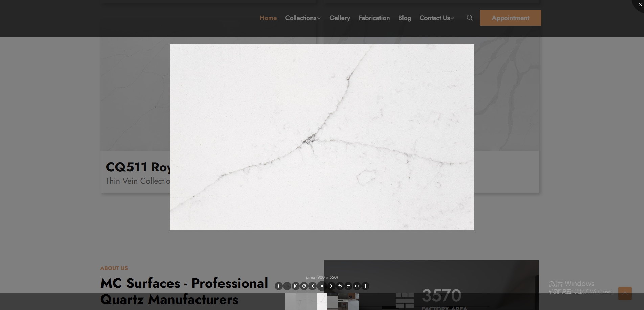Go to the Fabrication page
Viewport: 644px width, 310px height.
coord(374,18)
